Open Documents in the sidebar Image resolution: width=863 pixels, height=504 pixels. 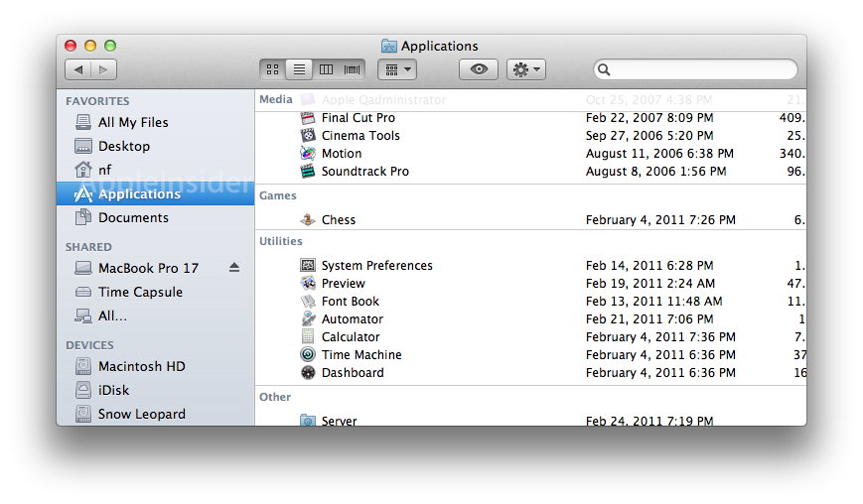coord(155,217)
